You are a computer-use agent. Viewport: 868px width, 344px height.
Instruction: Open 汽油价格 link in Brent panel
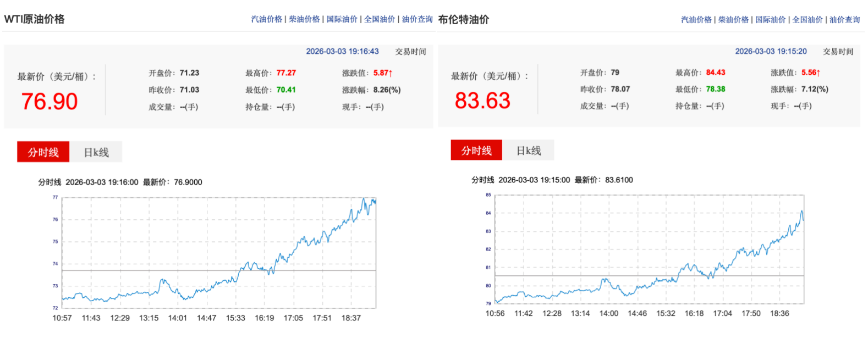(696, 20)
